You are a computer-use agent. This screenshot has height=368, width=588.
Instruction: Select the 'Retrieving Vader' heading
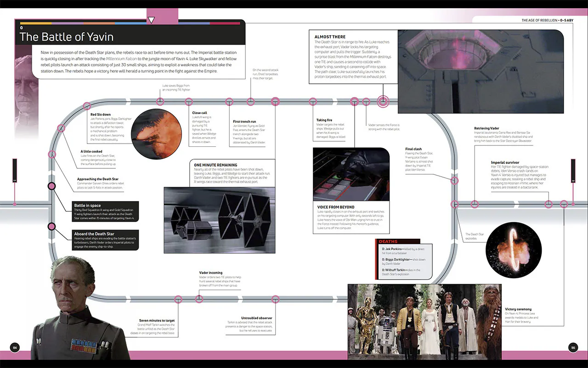pyautogui.click(x=486, y=128)
